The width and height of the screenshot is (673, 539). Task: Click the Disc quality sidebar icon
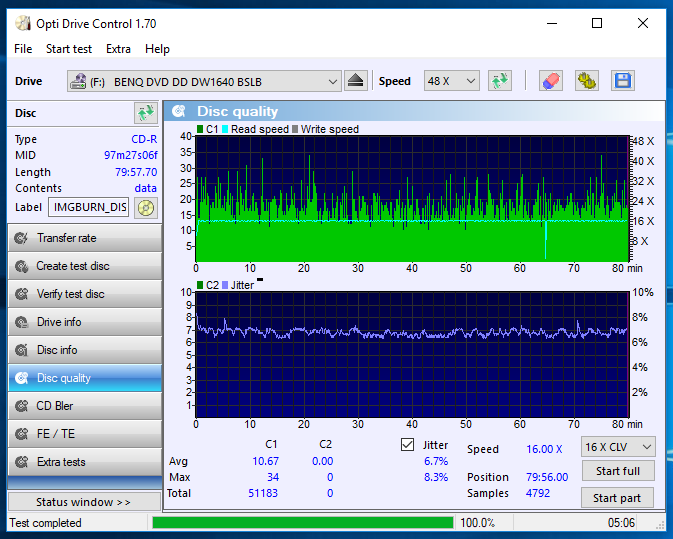click(x=21, y=378)
